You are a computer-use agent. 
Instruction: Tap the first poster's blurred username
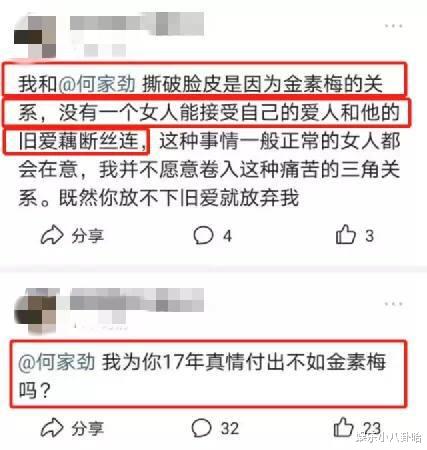pyautogui.click(x=137, y=23)
